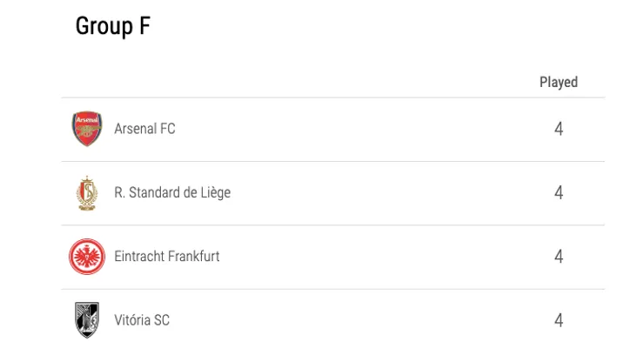
Task: Select Vitória SC's played matches value
Action: coord(559,320)
